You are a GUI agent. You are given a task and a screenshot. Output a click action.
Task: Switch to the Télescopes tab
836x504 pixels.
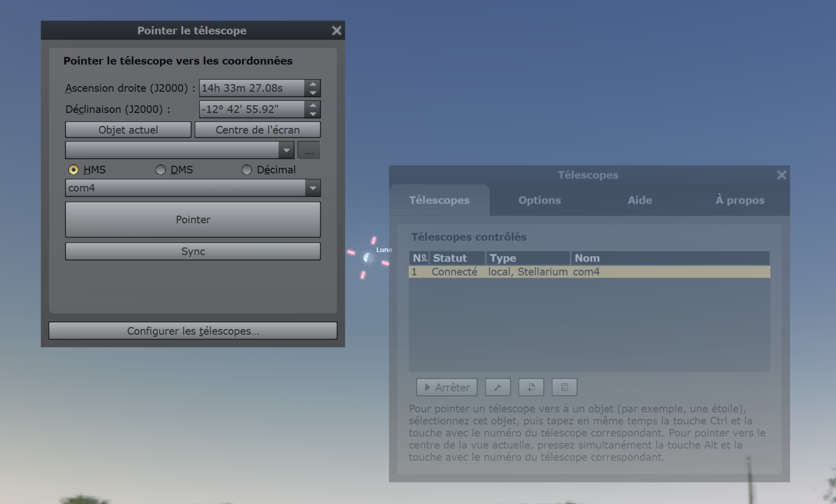[439, 200]
